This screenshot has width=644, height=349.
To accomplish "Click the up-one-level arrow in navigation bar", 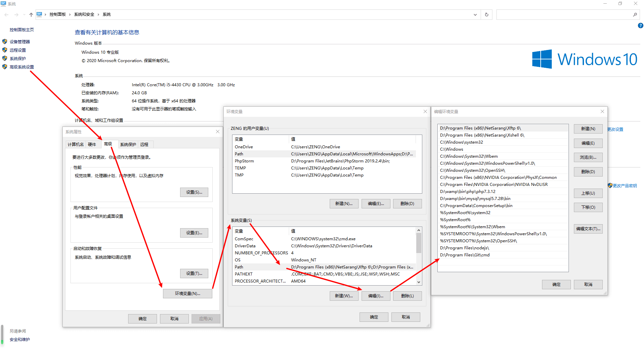I will (x=31, y=14).
